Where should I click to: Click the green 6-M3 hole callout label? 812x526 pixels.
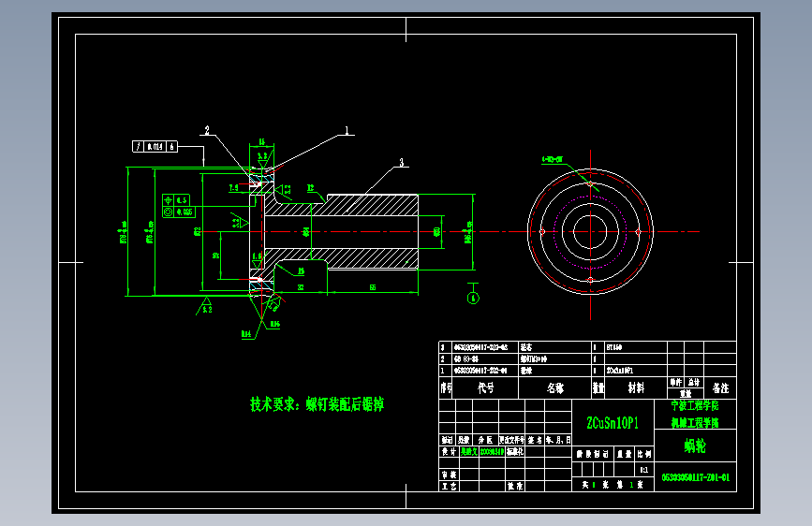pos(552,159)
